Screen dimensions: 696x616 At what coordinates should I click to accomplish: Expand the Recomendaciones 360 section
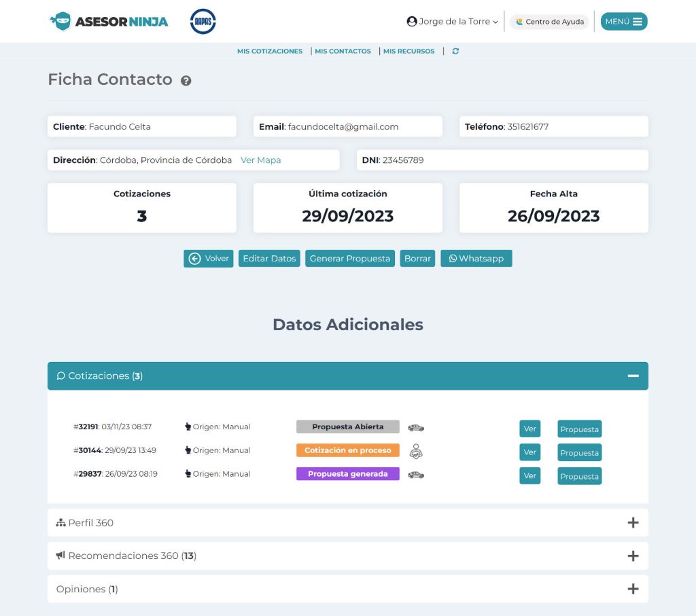pos(633,556)
